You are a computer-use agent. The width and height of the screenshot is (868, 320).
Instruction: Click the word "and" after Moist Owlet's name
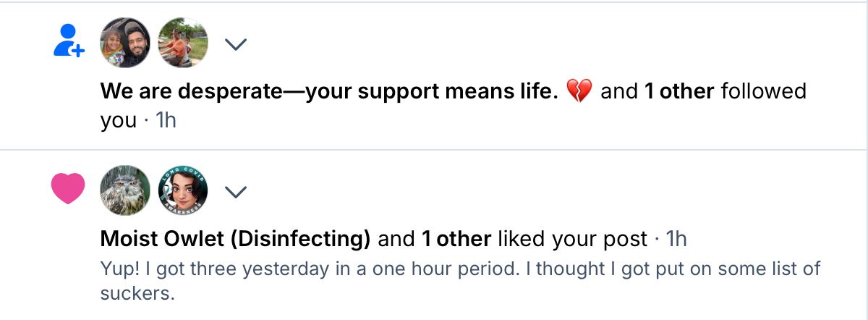[396, 238]
